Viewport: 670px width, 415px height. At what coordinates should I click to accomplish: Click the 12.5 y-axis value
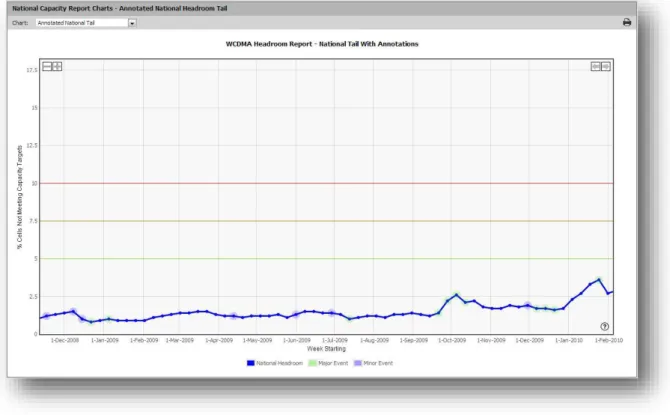(x=32, y=146)
